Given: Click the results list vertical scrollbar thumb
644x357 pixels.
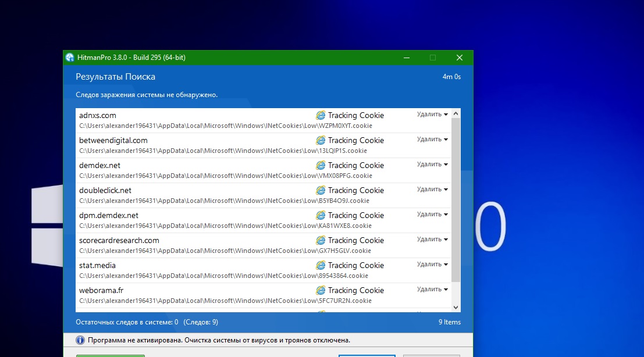Looking at the screenshot, I should coord(456,200).
